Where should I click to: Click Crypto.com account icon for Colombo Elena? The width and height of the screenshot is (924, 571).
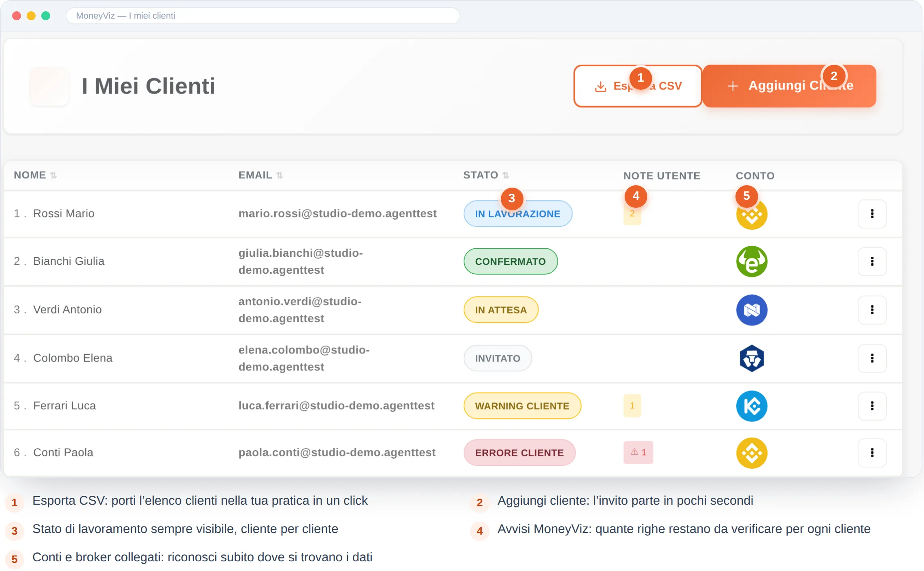752,358
